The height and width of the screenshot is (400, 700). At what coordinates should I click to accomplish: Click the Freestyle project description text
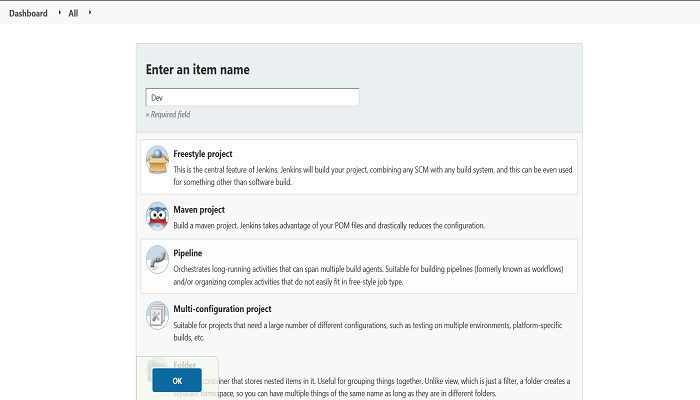coord(373,176)
